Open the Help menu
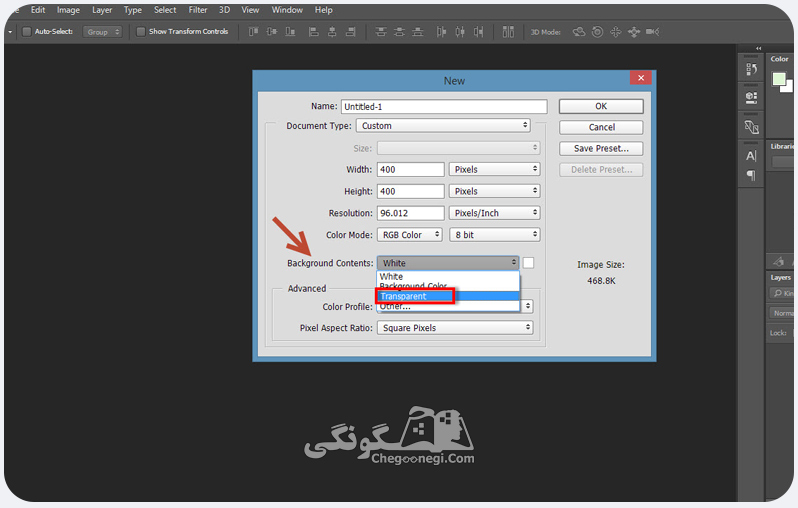The width and height of the screenshot is (798, 508). click(x=323, y=10)
